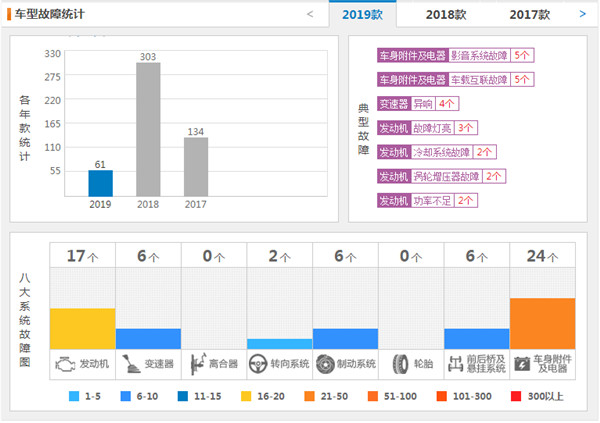Click the 24个 body accessories fault count
The height and width of the screenshot is (423, 600).
point(543,256)
